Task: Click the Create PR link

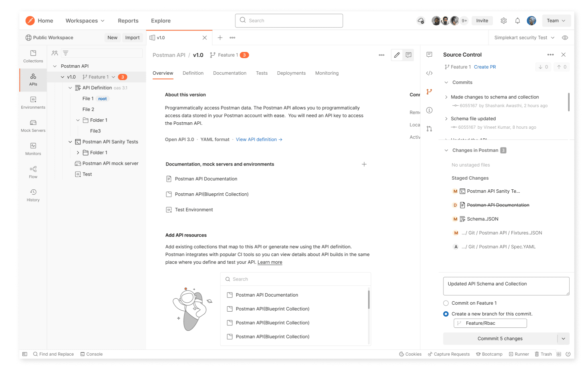Action: (x=485, y=67)
